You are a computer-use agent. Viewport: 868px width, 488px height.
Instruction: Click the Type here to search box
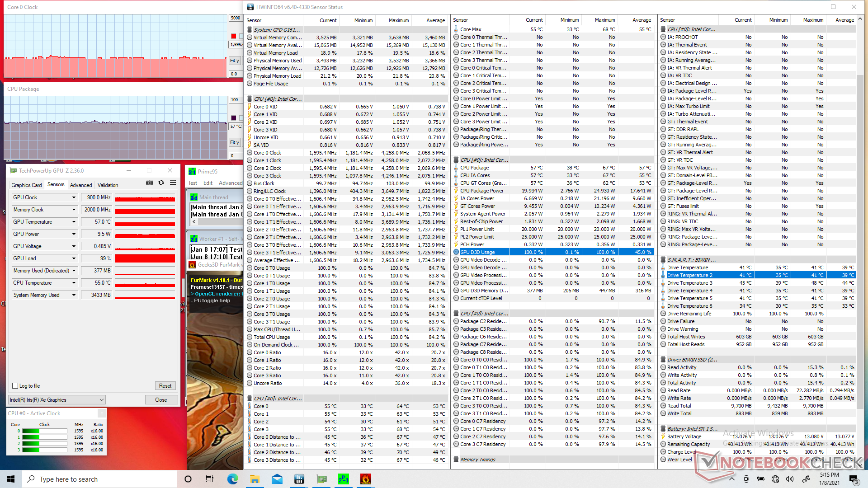click(x=99, y=479)
